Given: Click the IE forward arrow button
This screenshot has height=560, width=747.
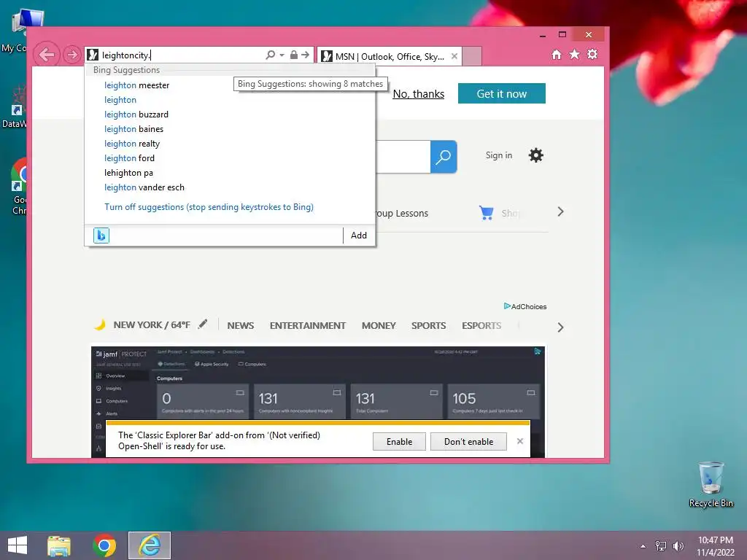Looking at the screenshot, I should (72, 55).
